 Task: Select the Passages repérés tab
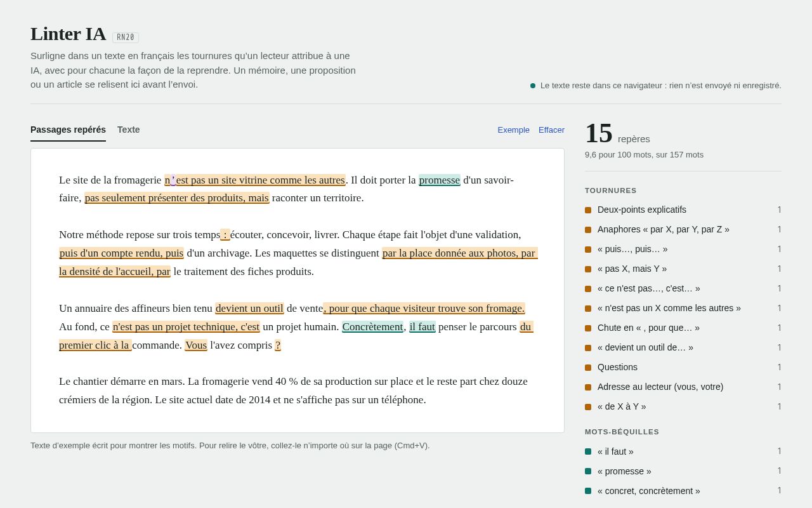coord(68,130)
